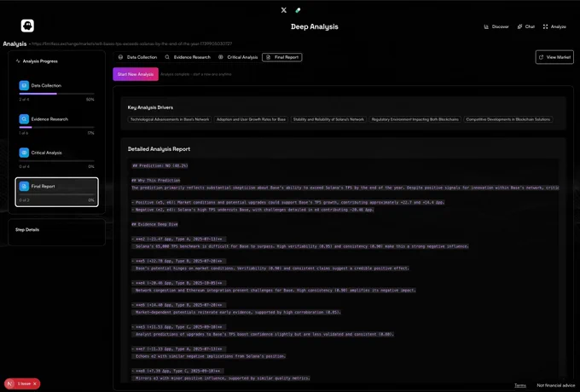The width and height of the screenshot is (580, 392).
Task: Click the analyzed market URL link
Action: tap(131, 43)
